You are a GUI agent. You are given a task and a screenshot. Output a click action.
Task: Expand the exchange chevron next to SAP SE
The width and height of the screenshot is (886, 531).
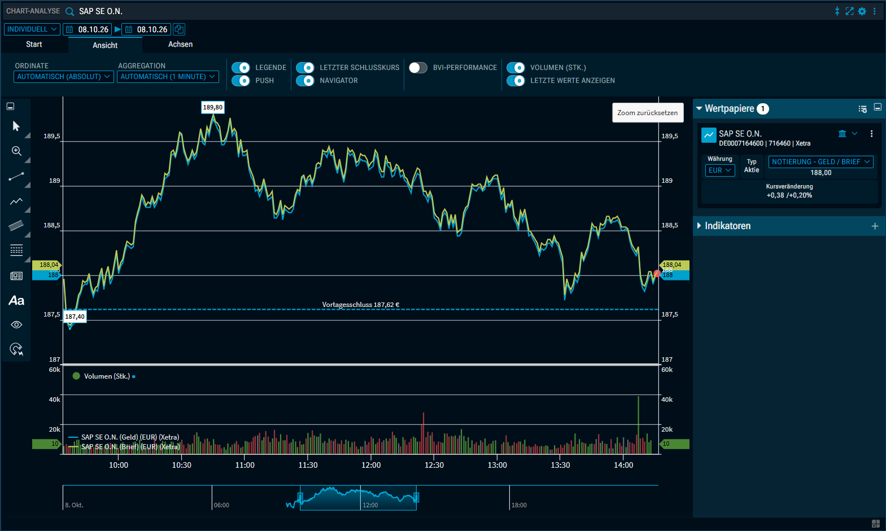point(854,134)
